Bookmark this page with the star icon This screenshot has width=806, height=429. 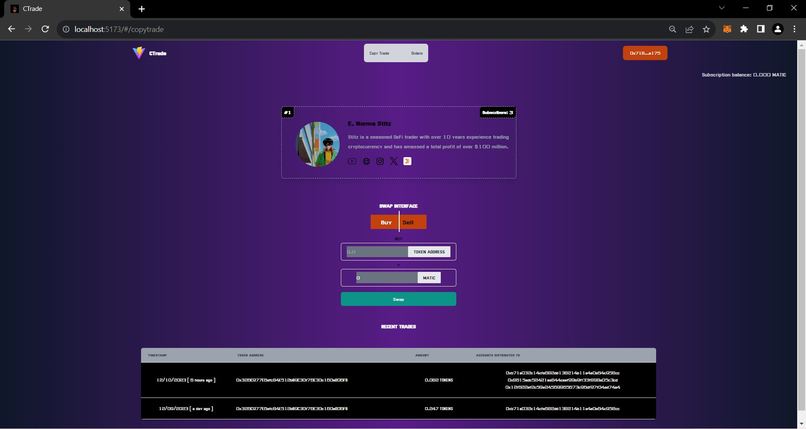pos(706,29)
